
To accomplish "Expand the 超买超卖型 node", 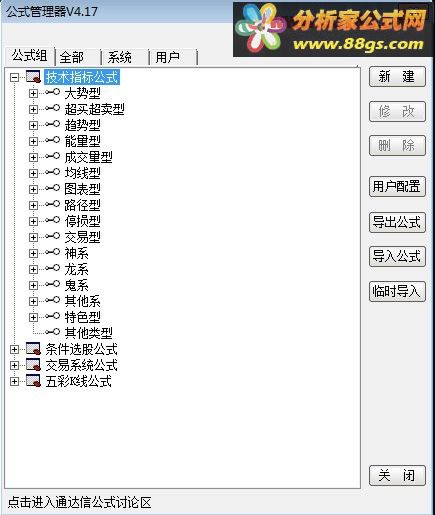I will [x=33, y=110].
